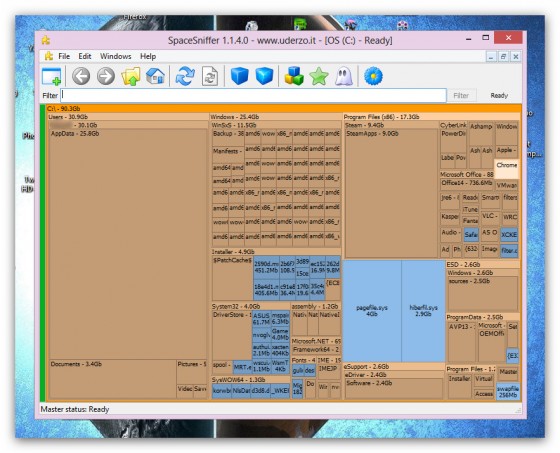Select the Backup folder block in WinSxS
The image size is (560, 453).
pos(228,138)
